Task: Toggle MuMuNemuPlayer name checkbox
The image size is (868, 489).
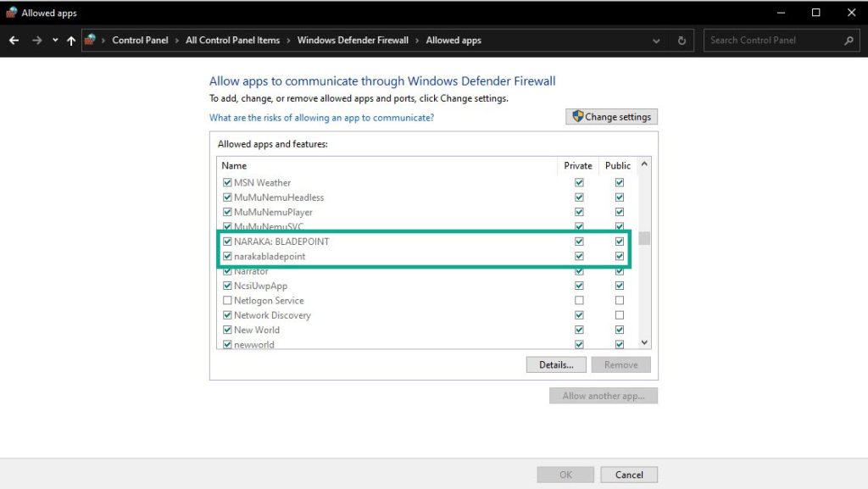Action: pos(227,213)
